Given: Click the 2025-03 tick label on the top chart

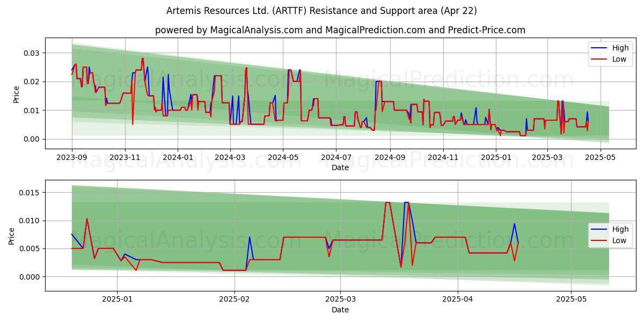Looking at the screenshot, I should tap(547, 157).
